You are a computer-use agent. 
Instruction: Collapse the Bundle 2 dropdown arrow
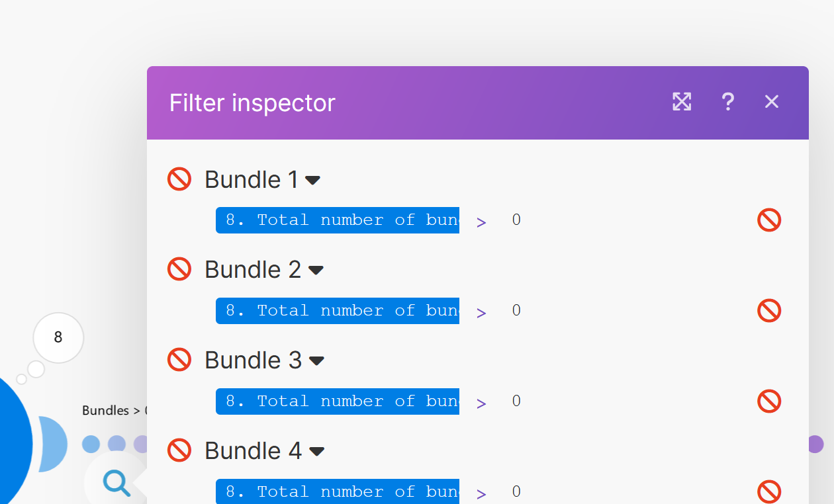pyautogui.click(x=316, y=270)
